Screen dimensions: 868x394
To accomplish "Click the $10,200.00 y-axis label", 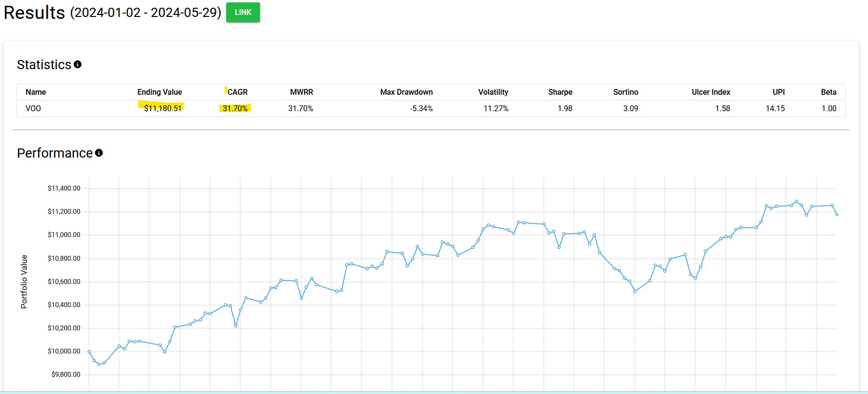I will pos(64,328).
